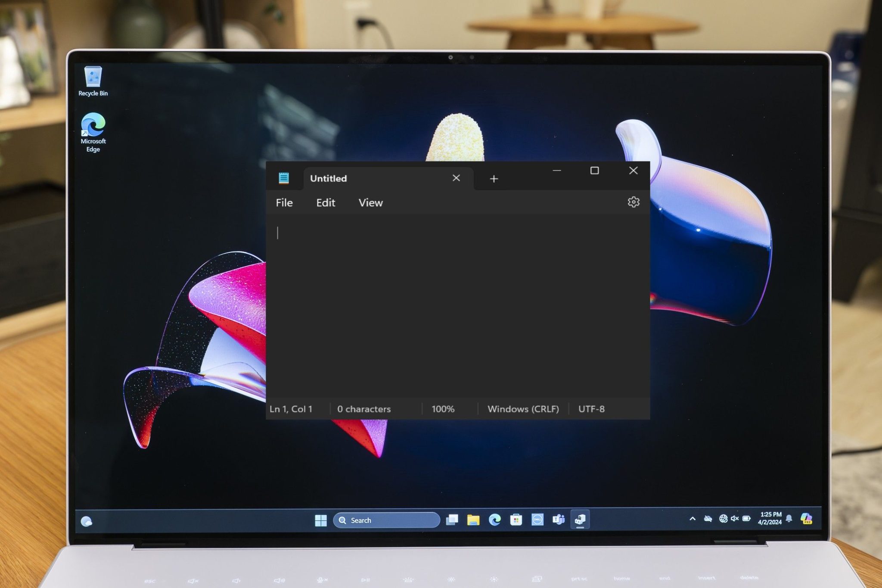This screenshot has width=882, height=588.
Task: Open Settings gear icon in Notepad
Action: click(634, 203)
